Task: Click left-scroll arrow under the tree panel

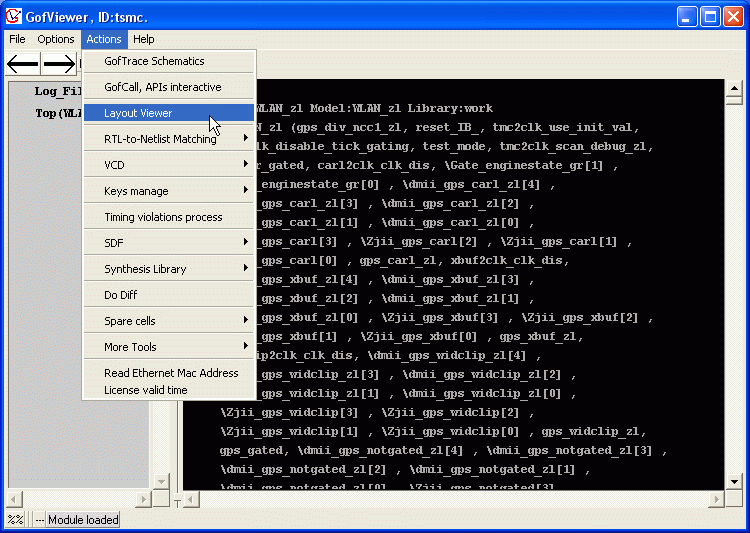Action: point(14,497)
